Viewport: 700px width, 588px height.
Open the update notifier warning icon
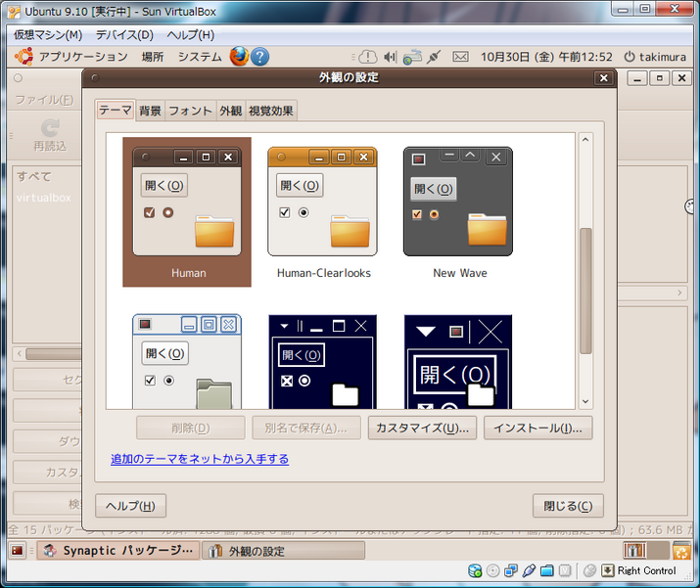(x=367, y=57)
